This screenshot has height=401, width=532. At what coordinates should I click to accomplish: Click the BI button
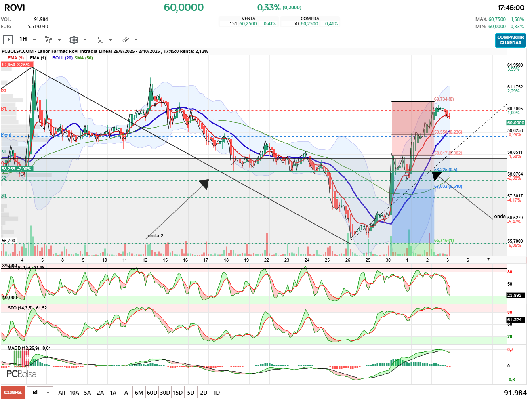(35, 393)
